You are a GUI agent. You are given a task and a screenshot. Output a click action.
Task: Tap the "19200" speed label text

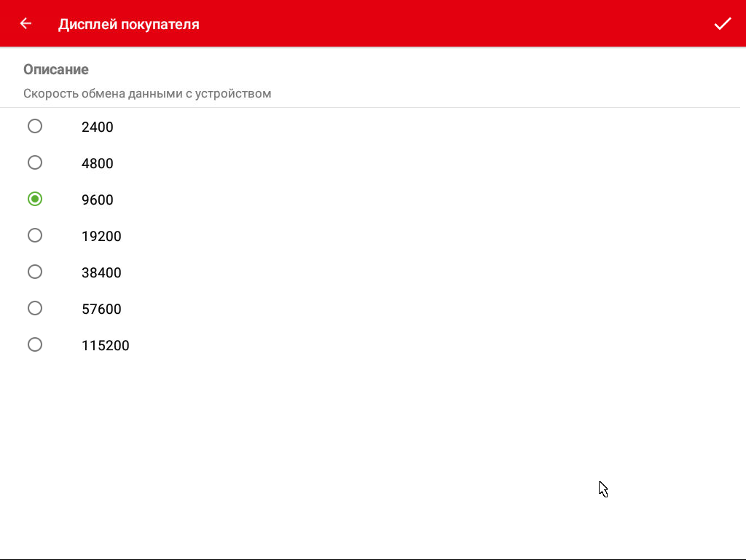click(x=101, y=237)
